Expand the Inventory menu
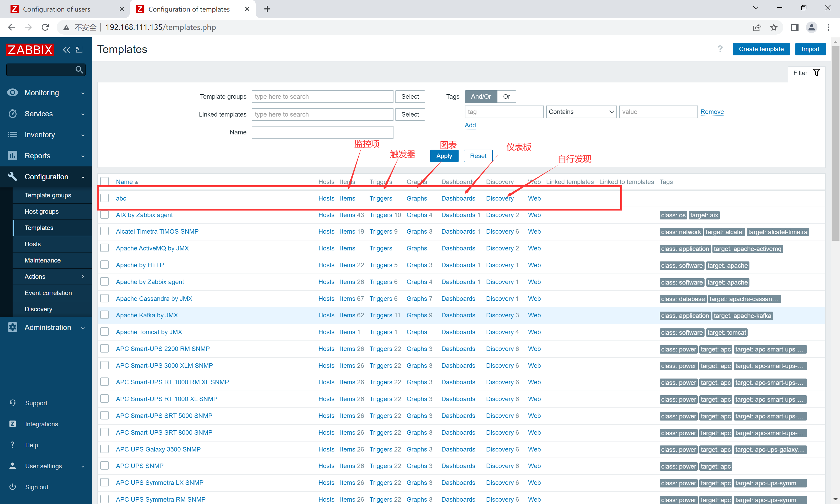Viewport: 840px width, 504px height. pyautogui.click(x=83, y=135)
